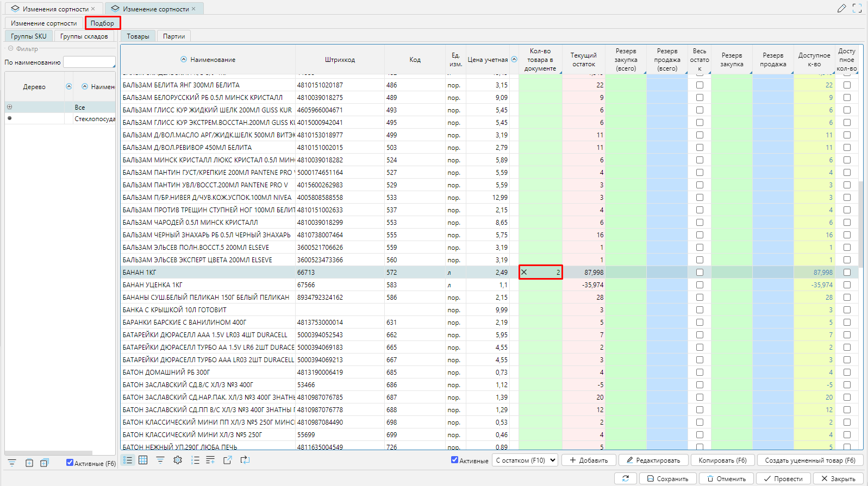
Task: Click Создать уцененный товар (F6) button
Action: click(809, 460)
